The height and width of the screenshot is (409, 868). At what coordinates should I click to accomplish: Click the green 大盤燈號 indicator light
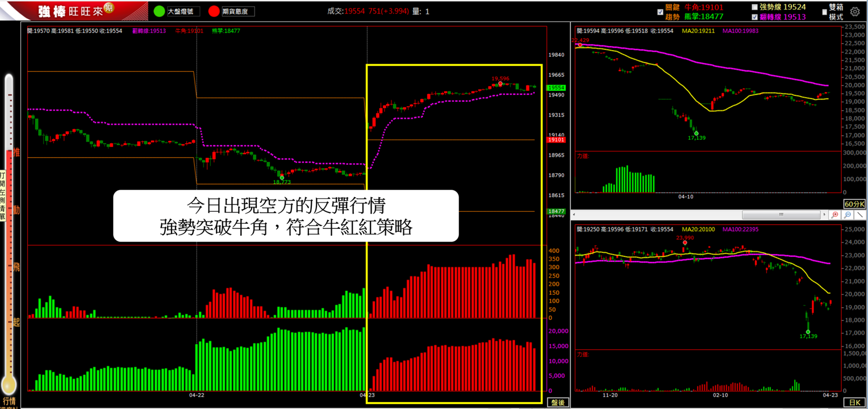(x=159, y=11)
